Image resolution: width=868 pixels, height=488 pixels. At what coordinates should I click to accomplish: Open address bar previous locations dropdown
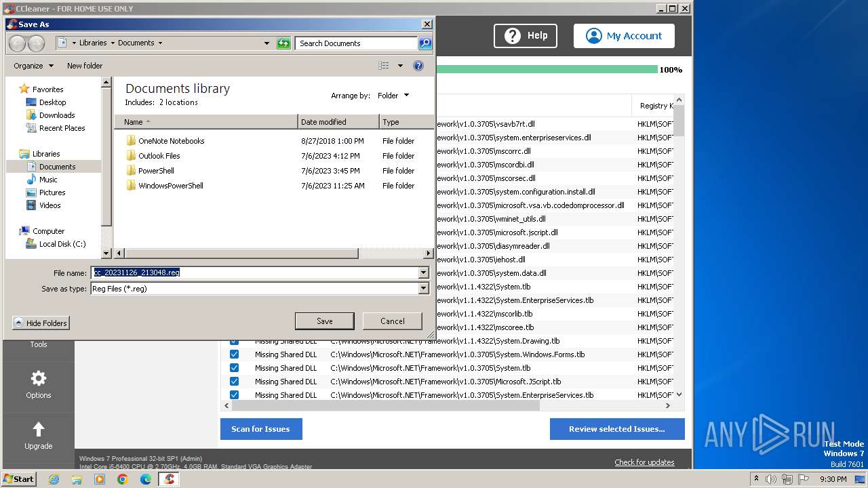[x=267, y=43]
